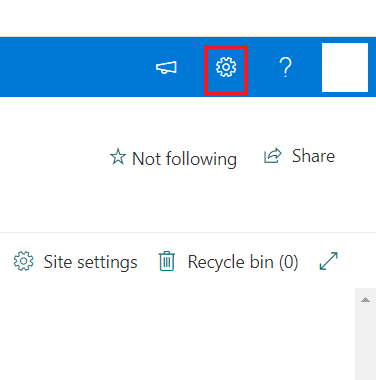Open the account profile picture
376x380 pixels.
coord(345,67)
